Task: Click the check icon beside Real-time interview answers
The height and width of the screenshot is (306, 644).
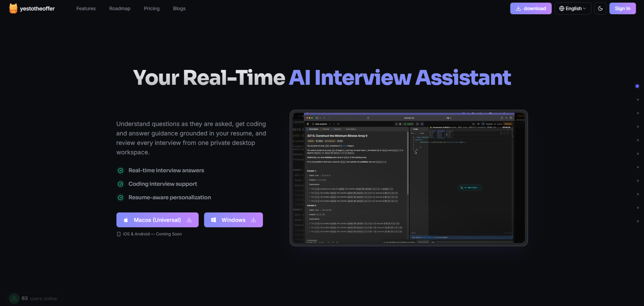Action: click(x=121, y=170)
